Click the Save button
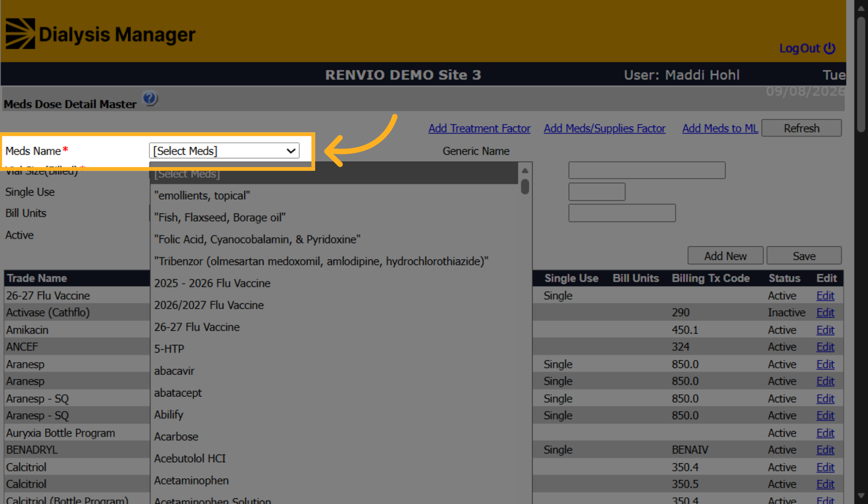Image resolution: width=868 pixels, height=504 pixels. 804,256
